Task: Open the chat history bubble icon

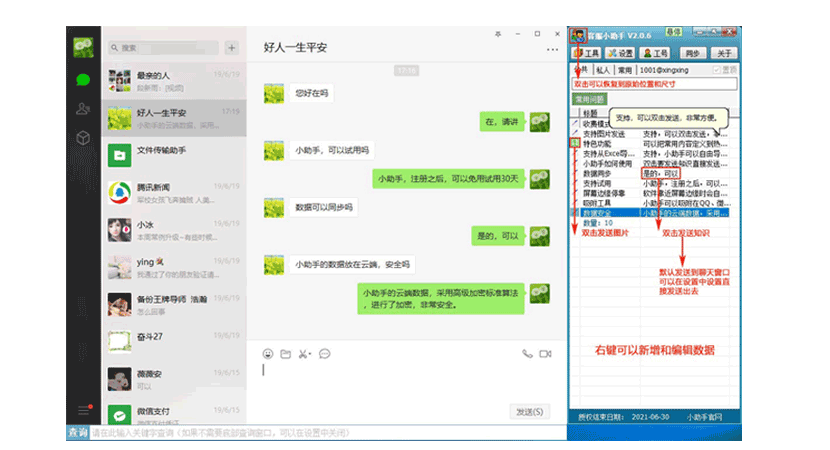Action: tap(324, 354)
